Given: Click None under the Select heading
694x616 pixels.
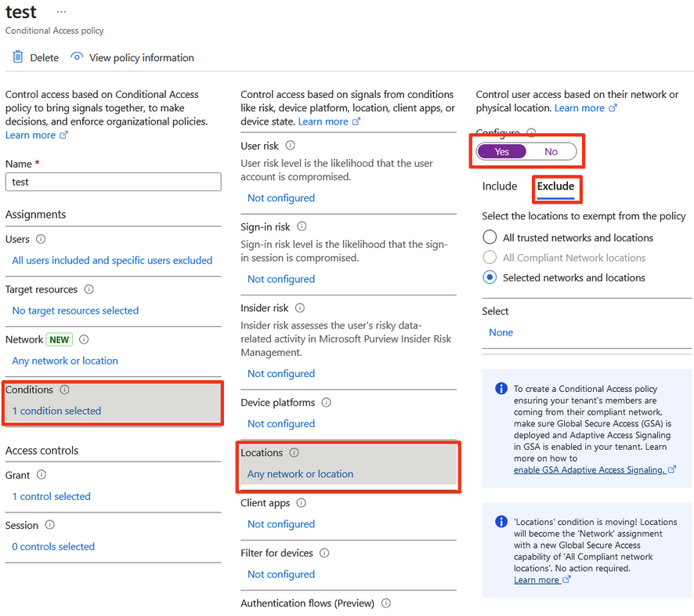Looking at the screenshot, I should coord(501,332).
